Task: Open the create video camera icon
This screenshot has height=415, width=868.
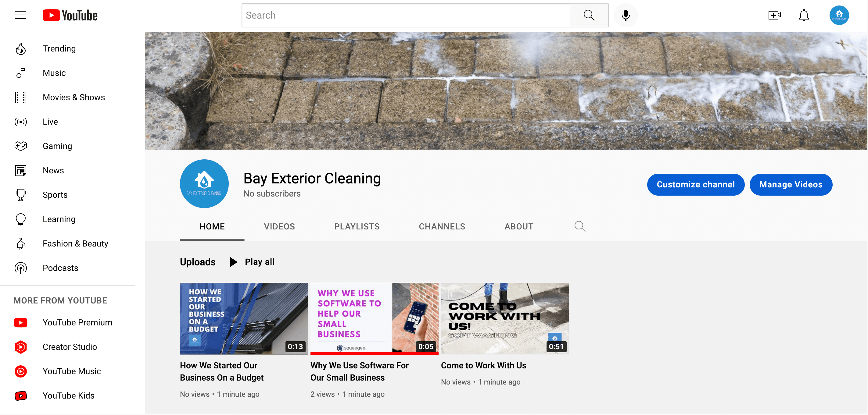Action: 774,15
